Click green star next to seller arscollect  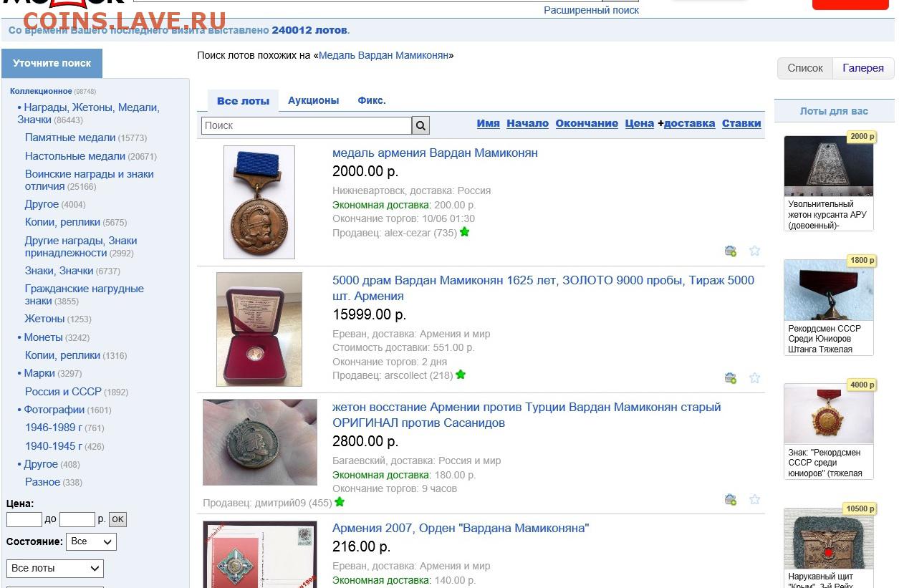[461, 375]
